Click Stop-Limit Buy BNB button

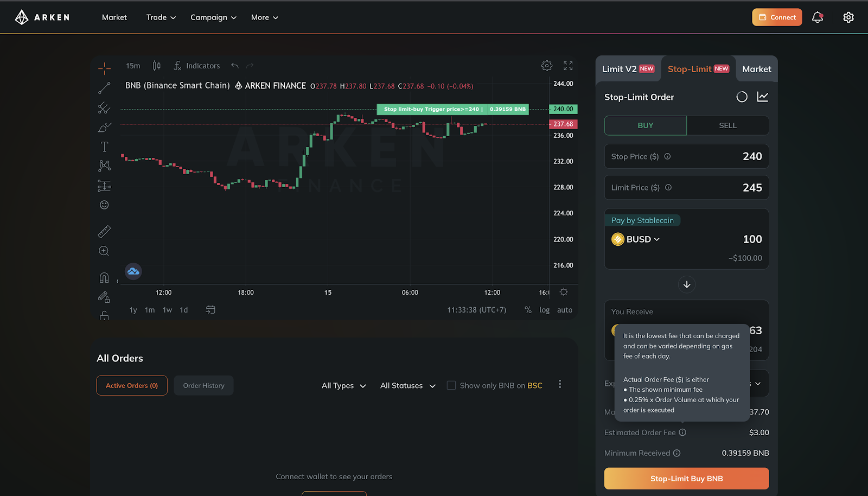[687, 479]
